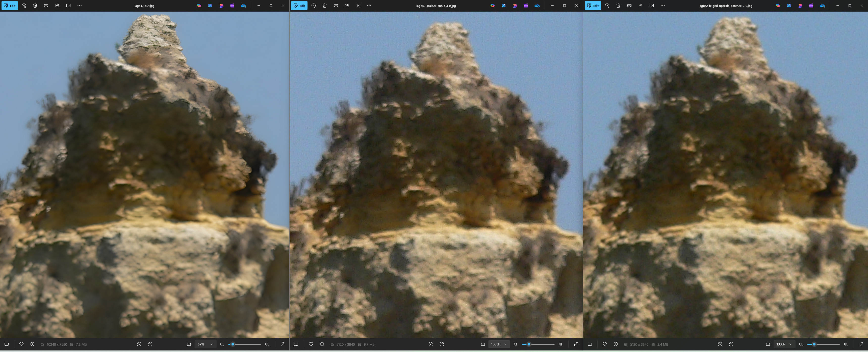Image resolution: width=868 pixels, height=352 pixels.
Task: Click zoom slider in lagos2_out.jpg window
Action: [245, 344]
